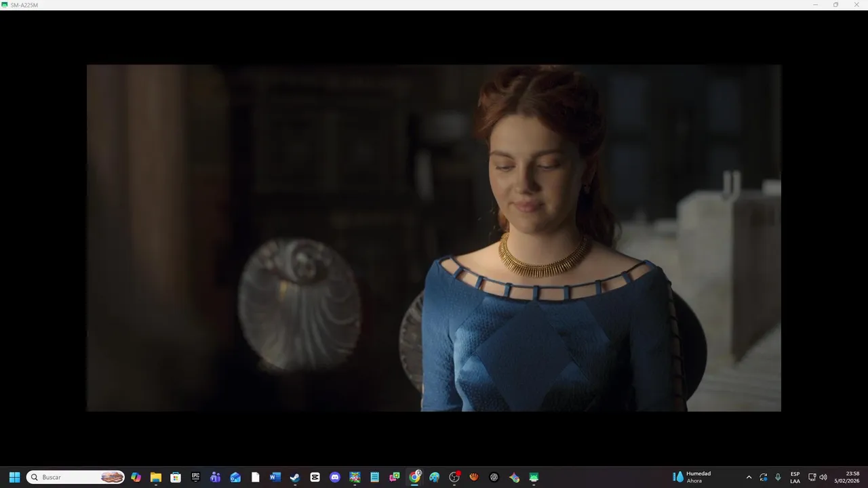This screenshot has width=868, height=488.
Task: Open ChatGPT from taskbar
Action: pos(494,477)
